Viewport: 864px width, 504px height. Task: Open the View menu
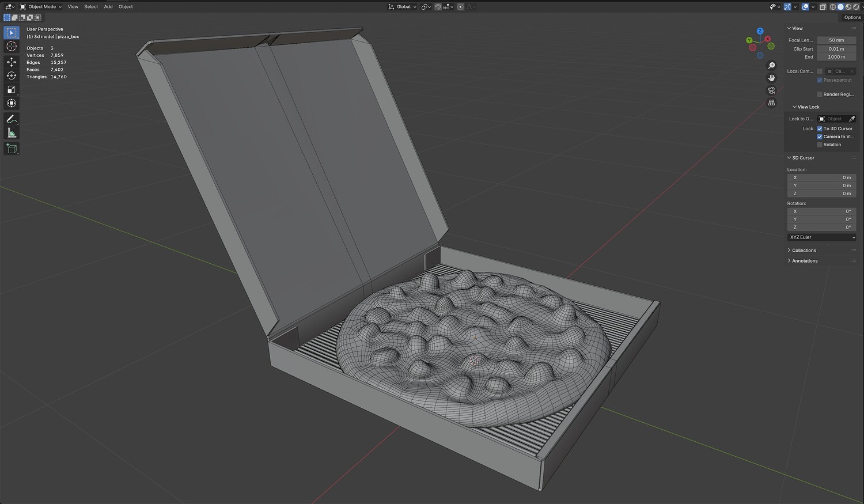[x=73, y=7]
